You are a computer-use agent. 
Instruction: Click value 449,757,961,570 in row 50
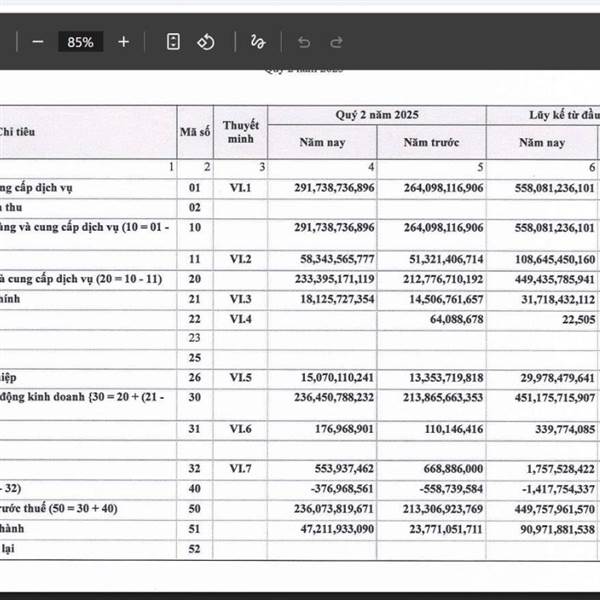555,509
